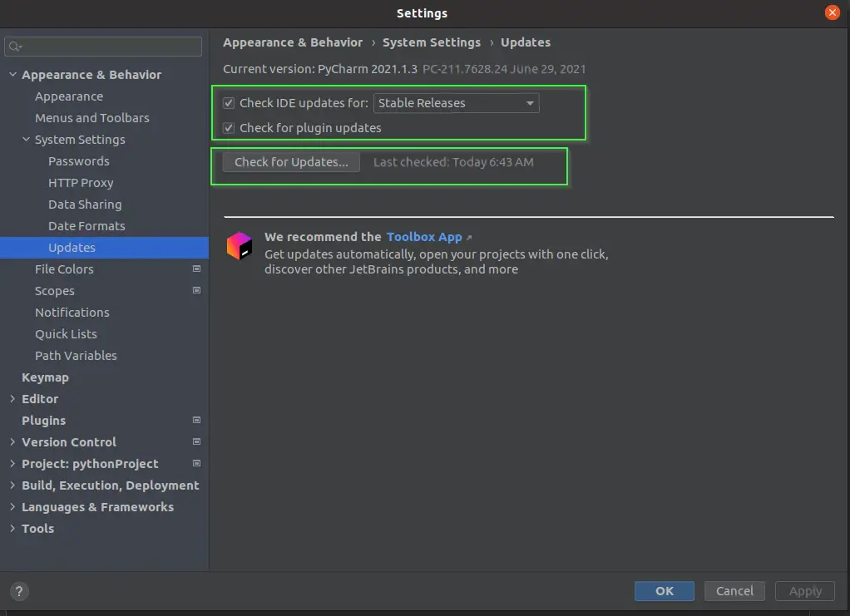Expand the Build, Execution, Deployment node
The image size is (850, 616).
(x=12, y=485)
